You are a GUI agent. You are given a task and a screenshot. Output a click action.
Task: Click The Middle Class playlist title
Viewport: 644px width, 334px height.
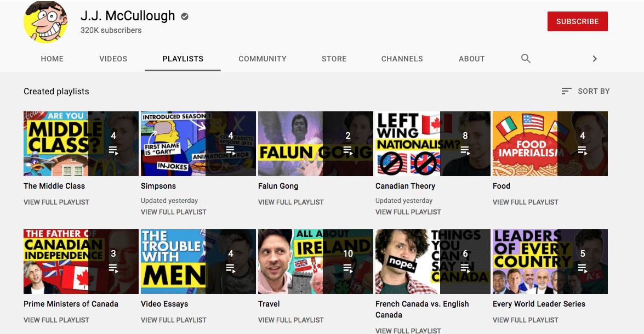click(x=54, y=186)
